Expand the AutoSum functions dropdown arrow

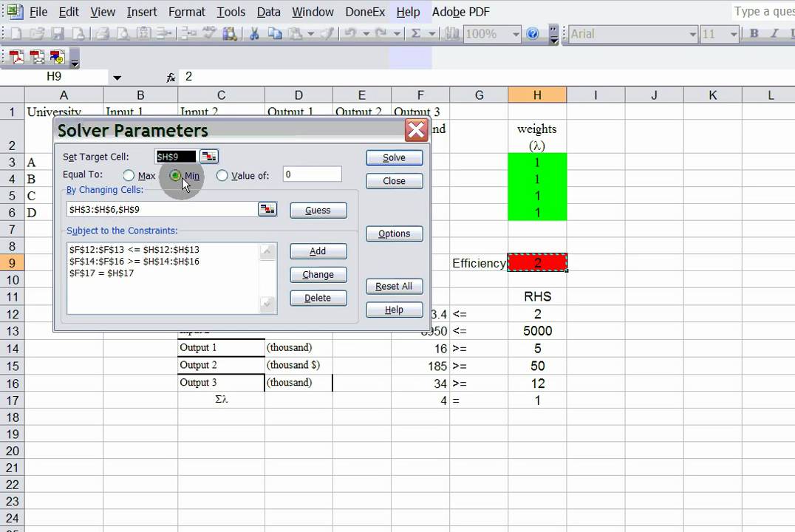432,34
